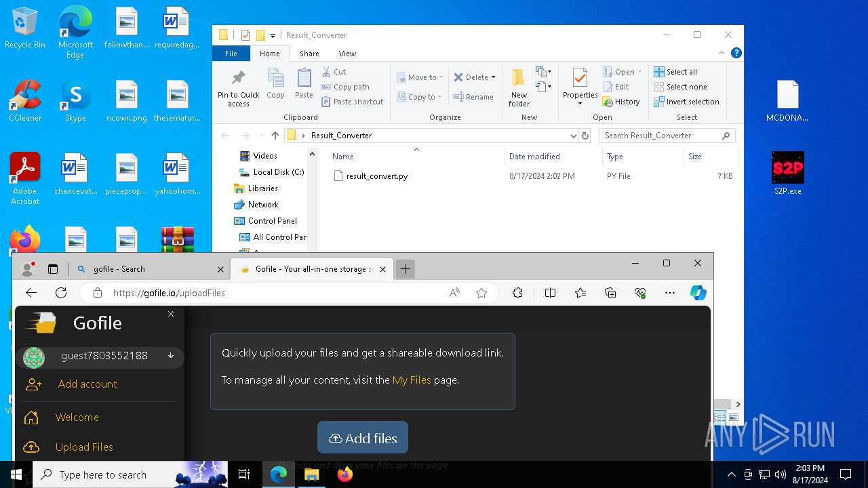Open the Copy to dropdown
The height and width of the screenshot is (488, 868).
420,97
